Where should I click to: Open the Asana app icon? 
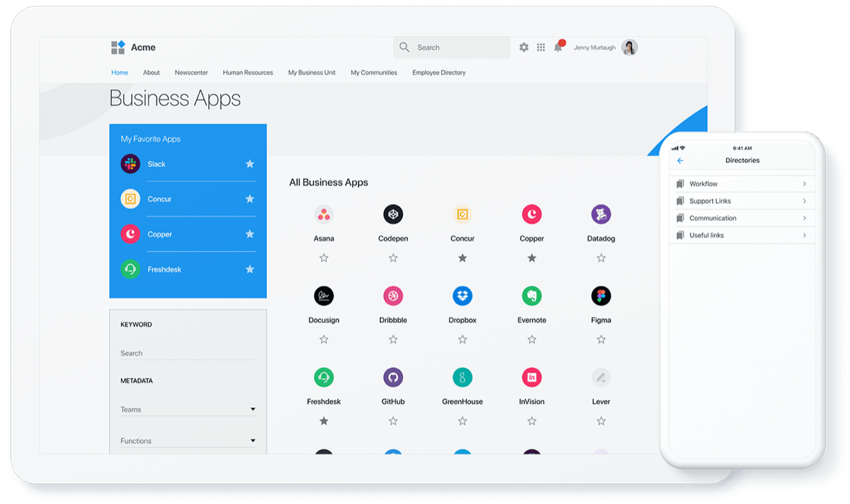324,214
